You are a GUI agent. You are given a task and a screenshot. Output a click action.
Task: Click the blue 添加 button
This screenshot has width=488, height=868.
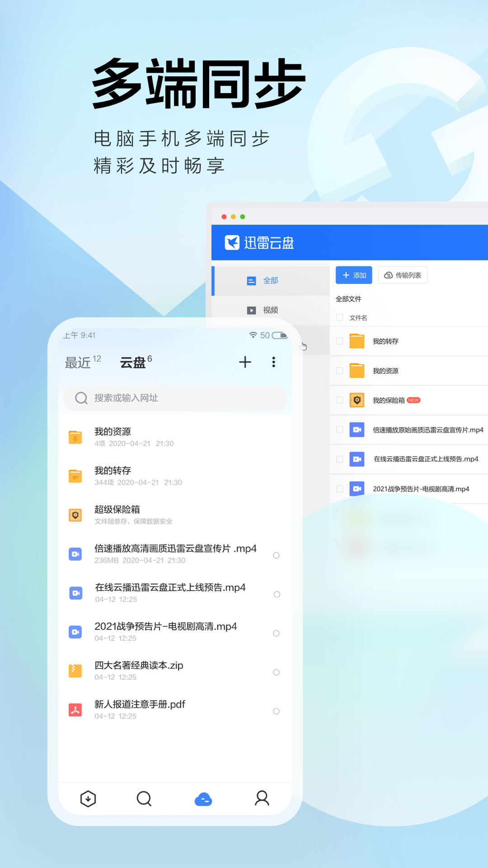354,275
